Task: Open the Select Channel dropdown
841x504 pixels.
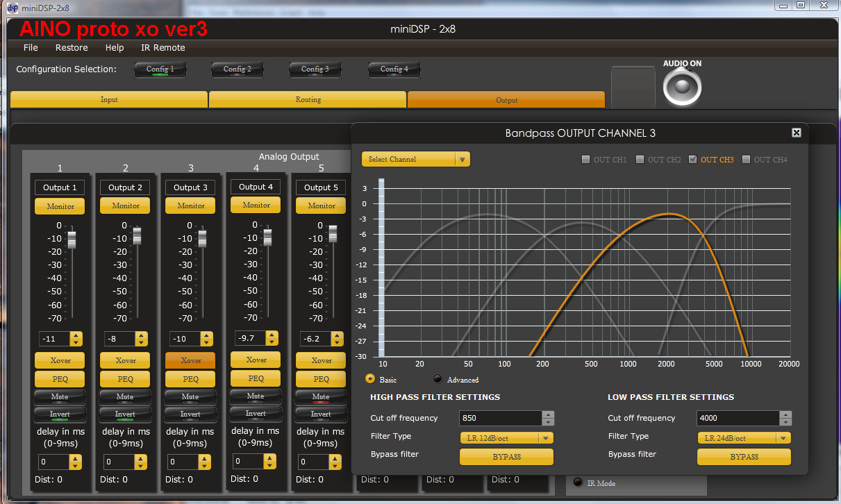Action: click(416, 160)
